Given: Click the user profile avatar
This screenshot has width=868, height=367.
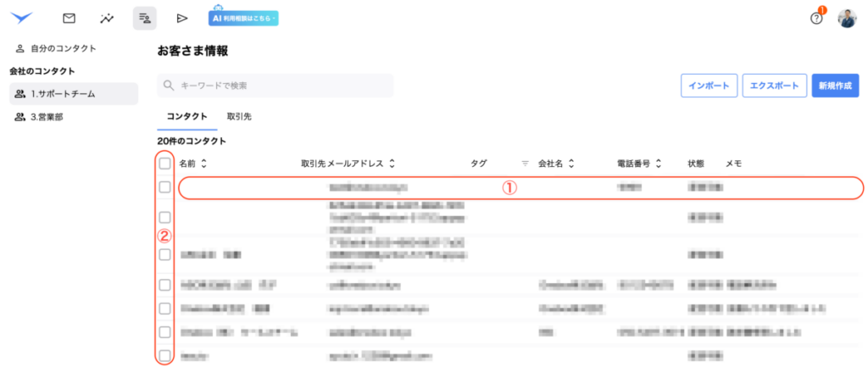Looking at the screenshot, I should [847, 19].
